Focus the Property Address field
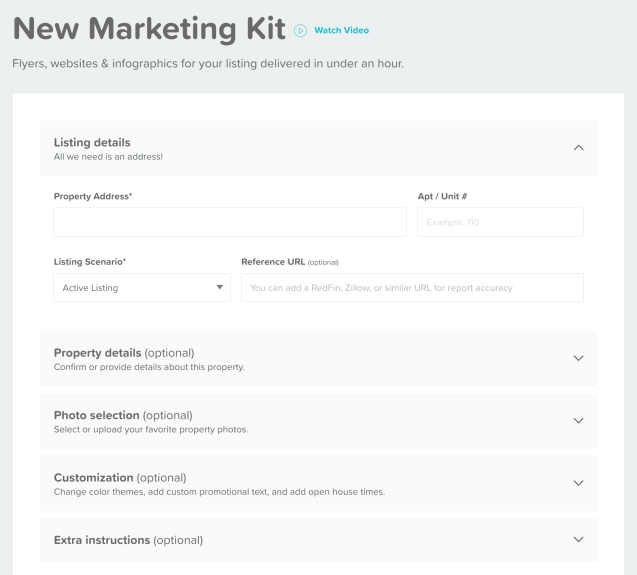Viewport: 637px width, 575px height. click(230, 222)
